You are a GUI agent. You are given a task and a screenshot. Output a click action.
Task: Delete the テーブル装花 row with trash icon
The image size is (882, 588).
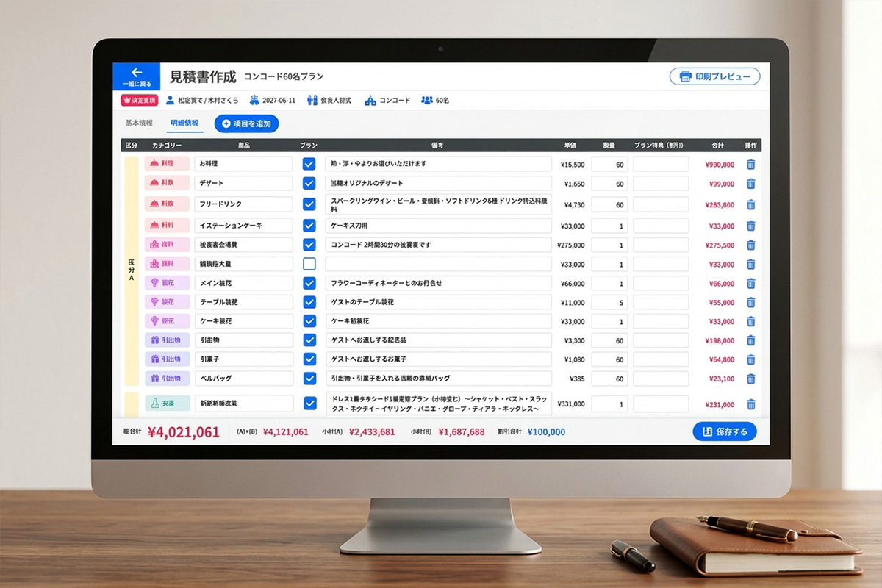[x=750, y=303]
